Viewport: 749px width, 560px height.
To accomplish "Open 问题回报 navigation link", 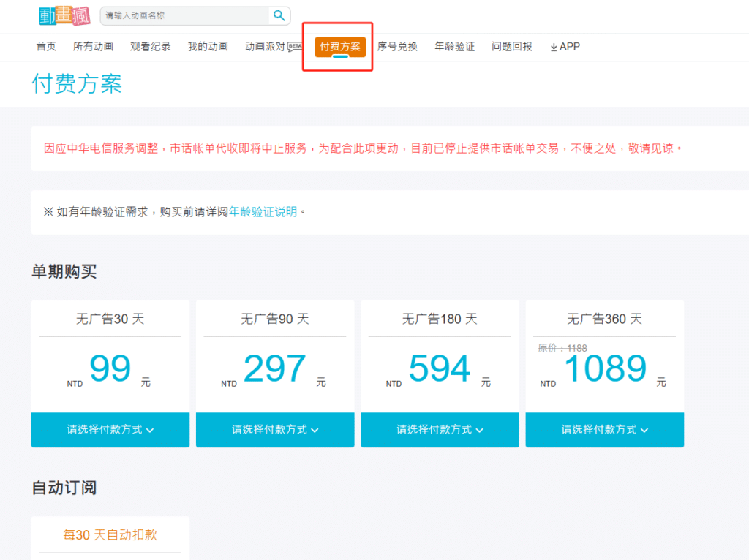I will point(512,47).
